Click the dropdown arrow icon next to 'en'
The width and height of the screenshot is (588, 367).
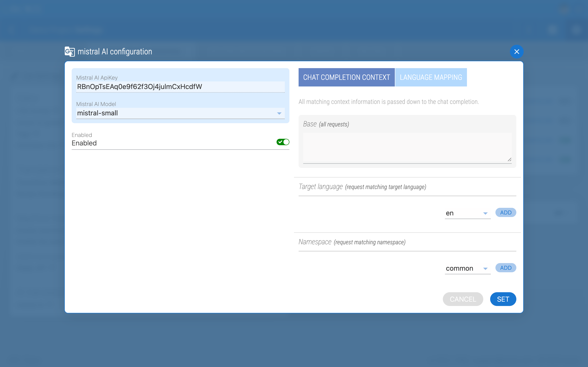486,213
